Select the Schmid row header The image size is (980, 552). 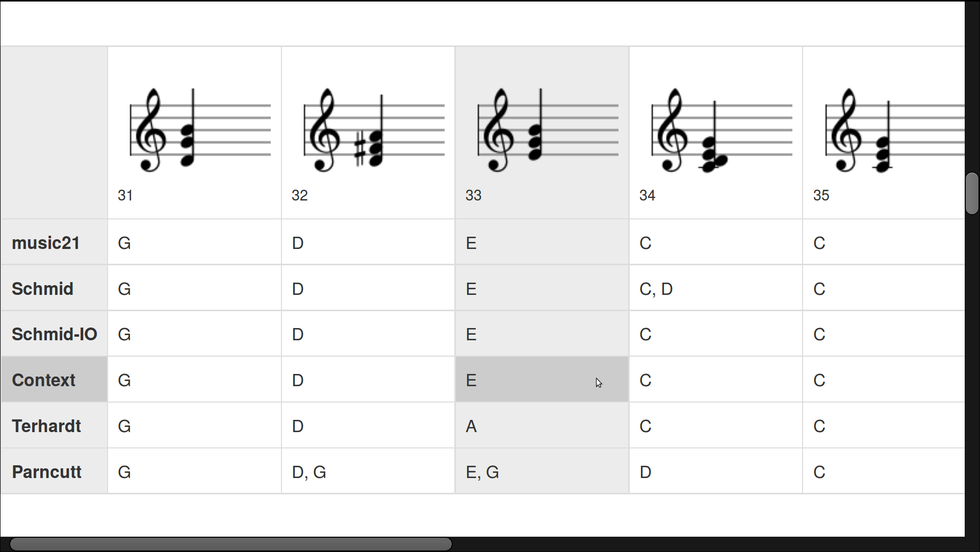point(54,288)
